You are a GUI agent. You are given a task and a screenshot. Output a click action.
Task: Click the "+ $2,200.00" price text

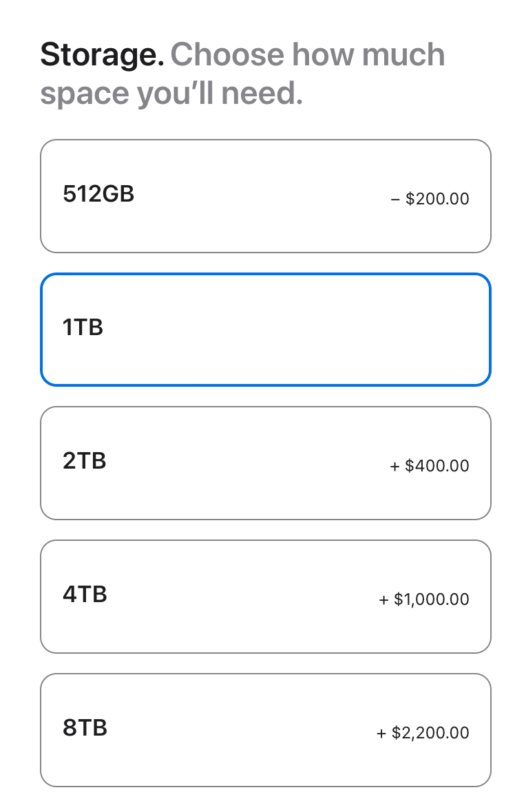click(423, 734)
